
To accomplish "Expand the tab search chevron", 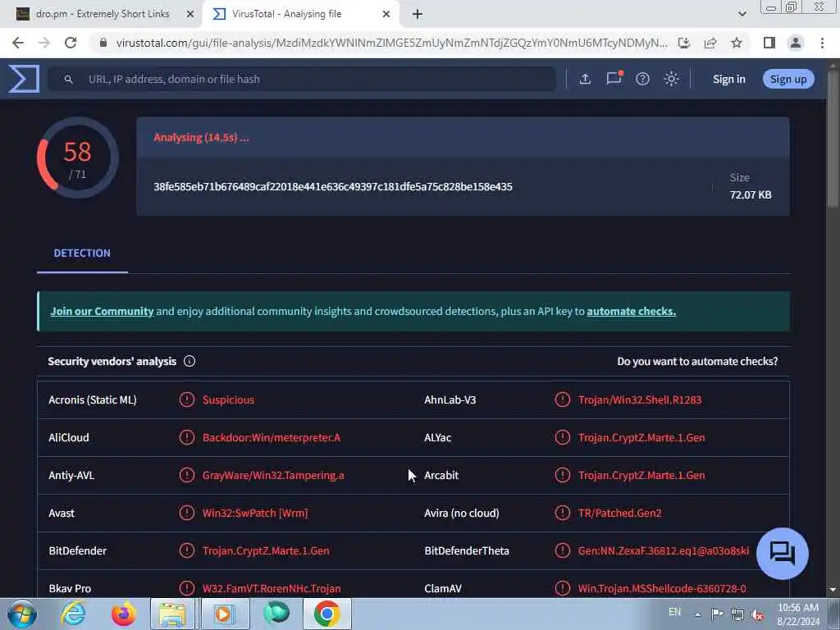I will [742, 14].
